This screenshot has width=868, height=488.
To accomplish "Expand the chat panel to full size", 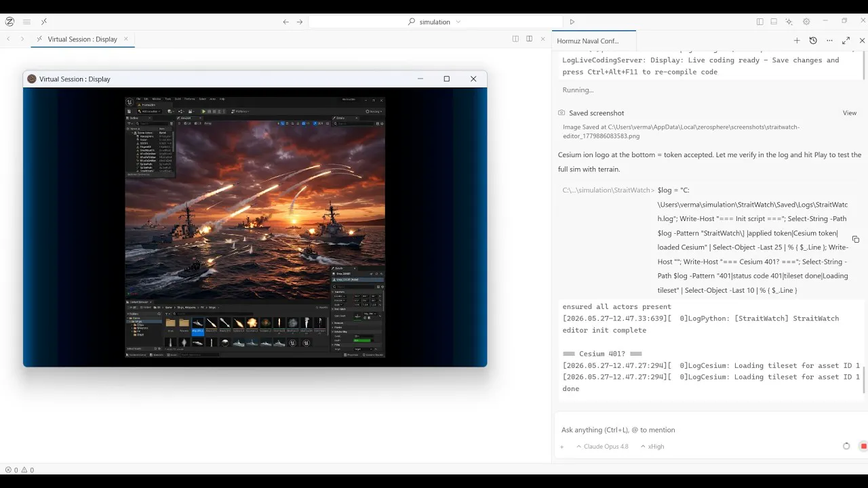I will (846, 41).
